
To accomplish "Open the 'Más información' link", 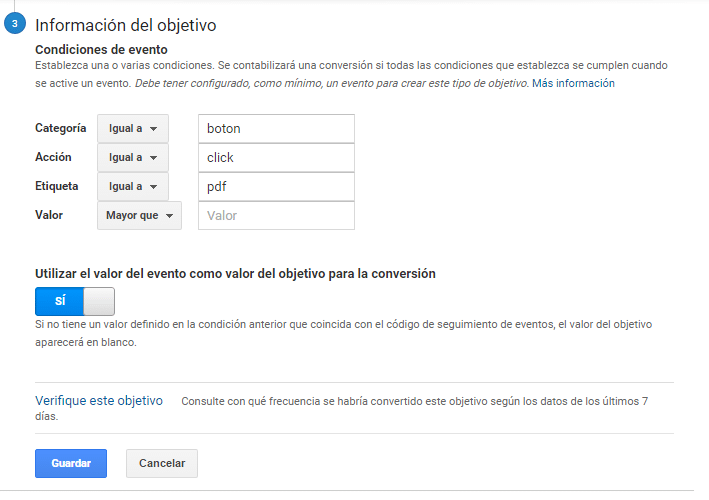I will coord(573,84).
